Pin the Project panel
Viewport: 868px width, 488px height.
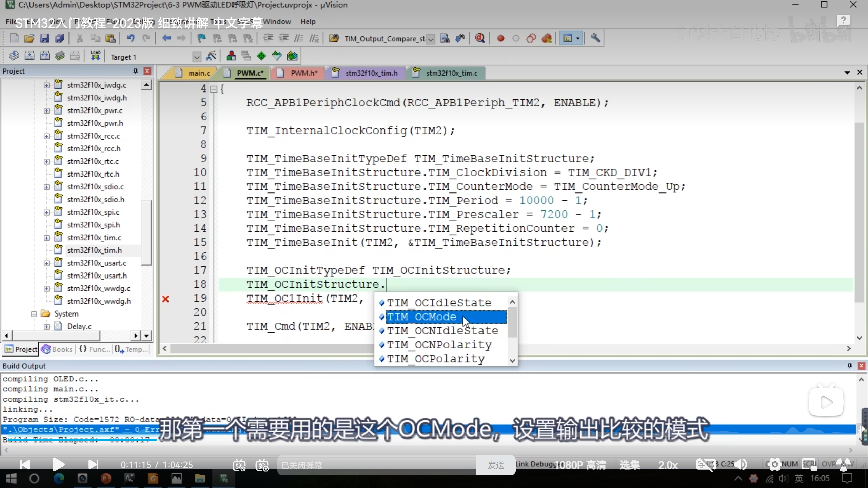click(136, 71)
